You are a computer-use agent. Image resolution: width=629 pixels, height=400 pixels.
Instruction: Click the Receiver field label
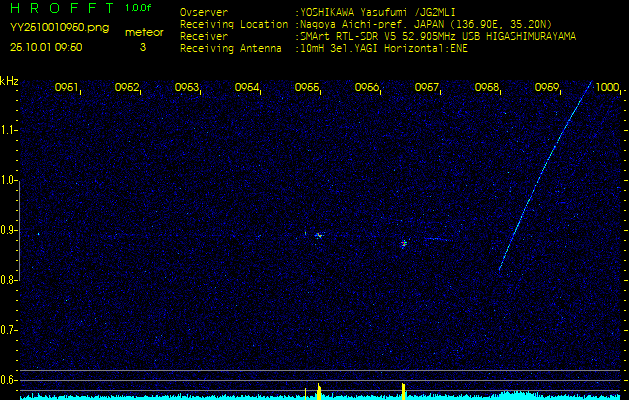204,37
